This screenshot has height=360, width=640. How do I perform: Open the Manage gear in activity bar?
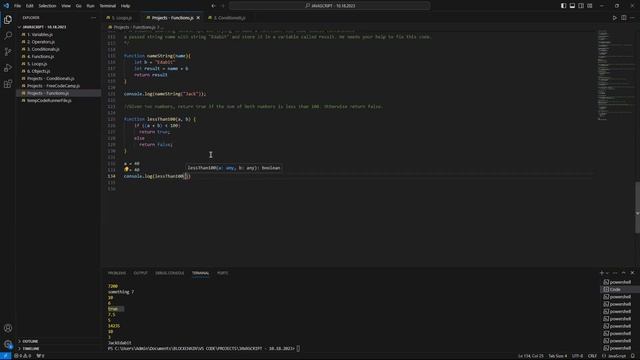[8, 344]
